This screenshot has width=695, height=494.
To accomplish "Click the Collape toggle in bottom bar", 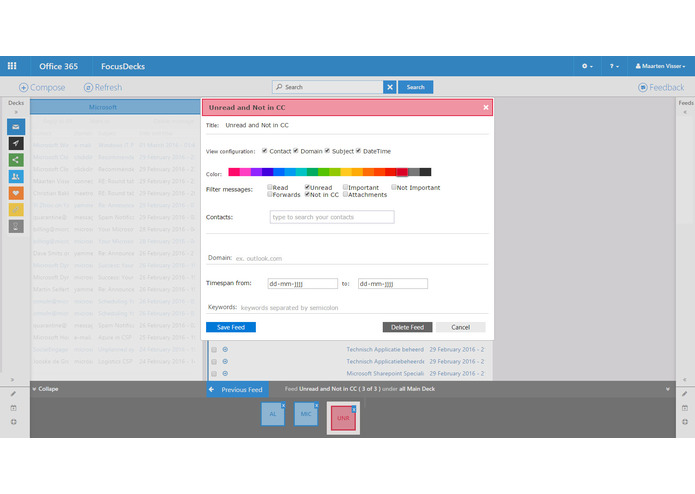I will click(45, 389).
